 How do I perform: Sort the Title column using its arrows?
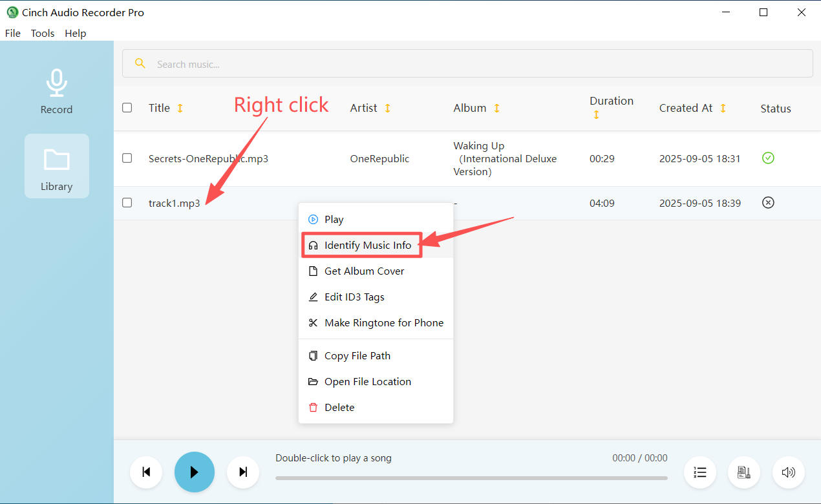[x=180, y=108]
